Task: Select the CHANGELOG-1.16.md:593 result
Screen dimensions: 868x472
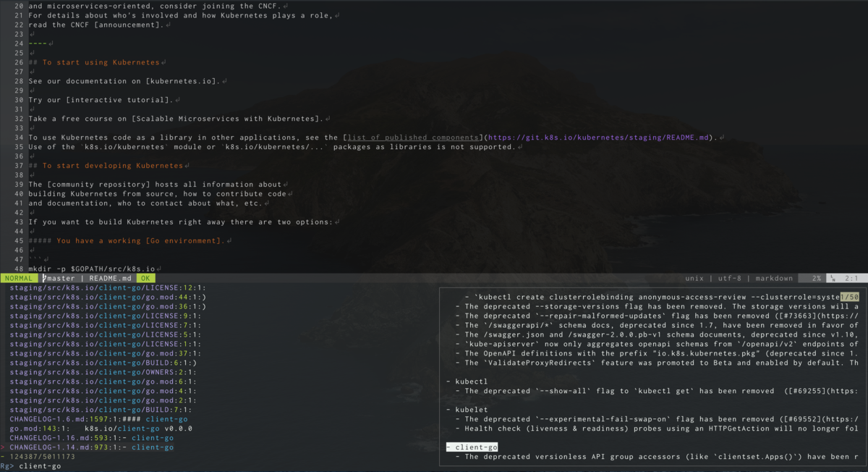Action: (91, 438)
